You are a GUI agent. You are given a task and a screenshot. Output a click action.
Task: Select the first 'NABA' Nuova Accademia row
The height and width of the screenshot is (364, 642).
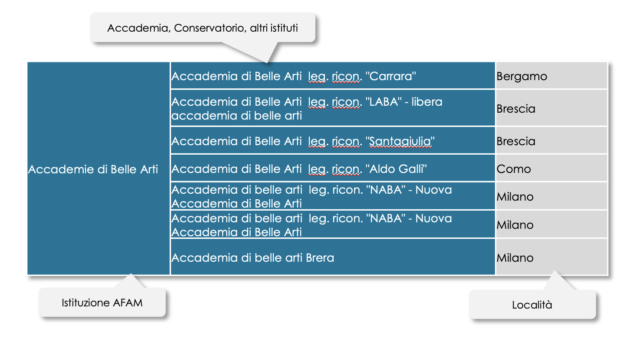pos(333,196)
